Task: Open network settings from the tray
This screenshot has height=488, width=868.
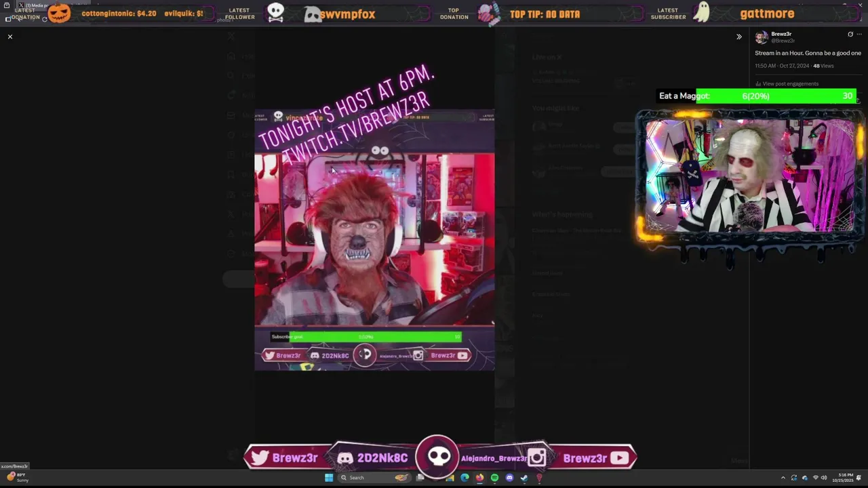Action: (815, 478)
